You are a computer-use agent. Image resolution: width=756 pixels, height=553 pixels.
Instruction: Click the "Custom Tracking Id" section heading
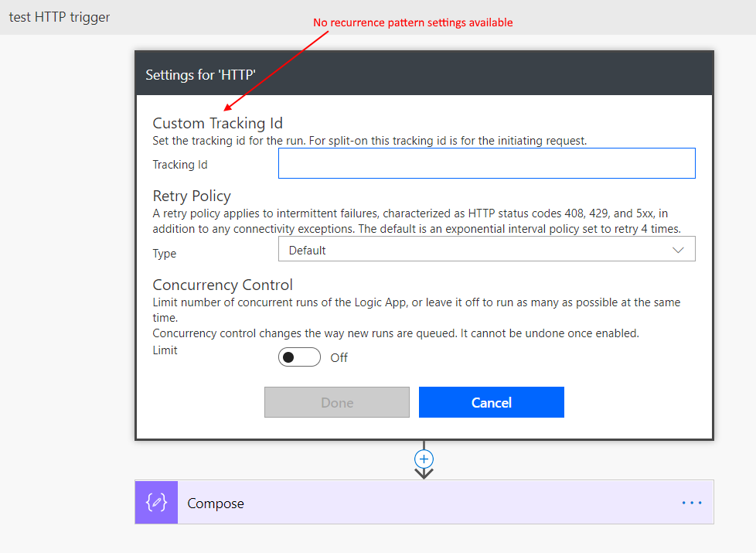point(217,123)
